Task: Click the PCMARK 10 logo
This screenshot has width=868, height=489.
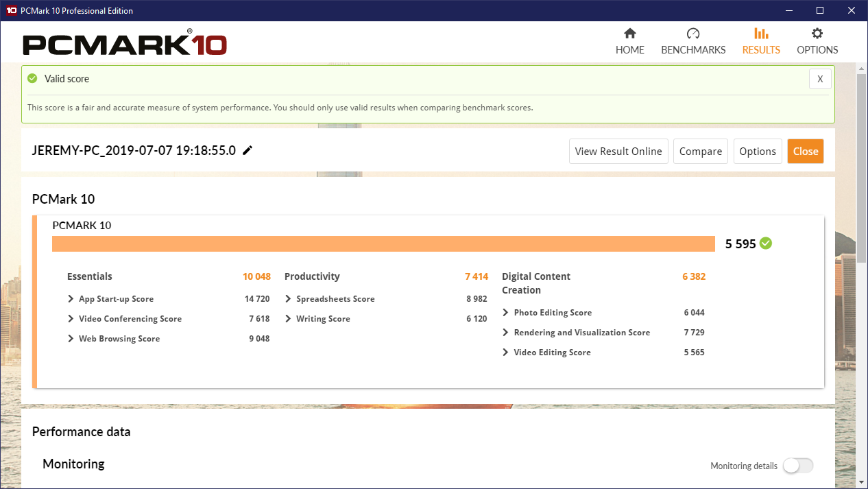Action: [x=125, y=43]
